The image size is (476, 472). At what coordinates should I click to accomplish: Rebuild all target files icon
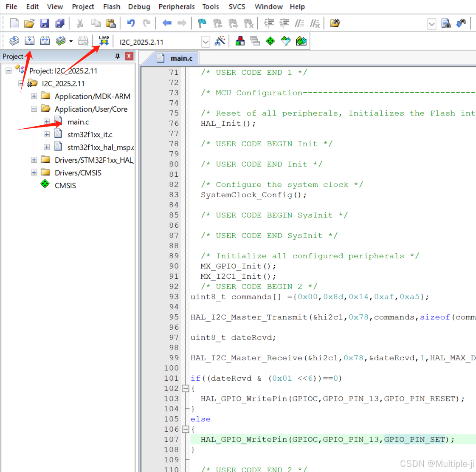[x=45, y=41]
